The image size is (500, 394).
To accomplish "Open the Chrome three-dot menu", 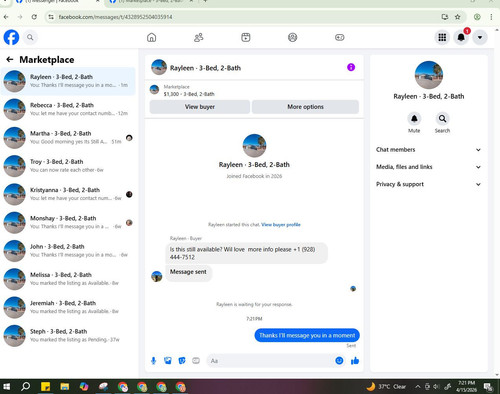I will (x=491, y=17).
